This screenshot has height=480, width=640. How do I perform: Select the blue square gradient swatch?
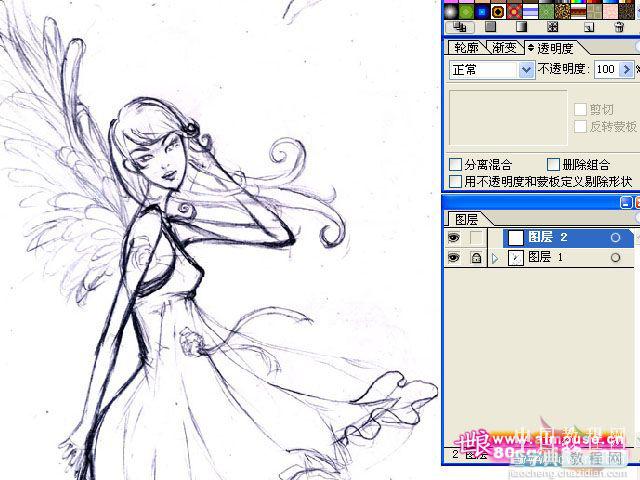click(x=482, y=11)
